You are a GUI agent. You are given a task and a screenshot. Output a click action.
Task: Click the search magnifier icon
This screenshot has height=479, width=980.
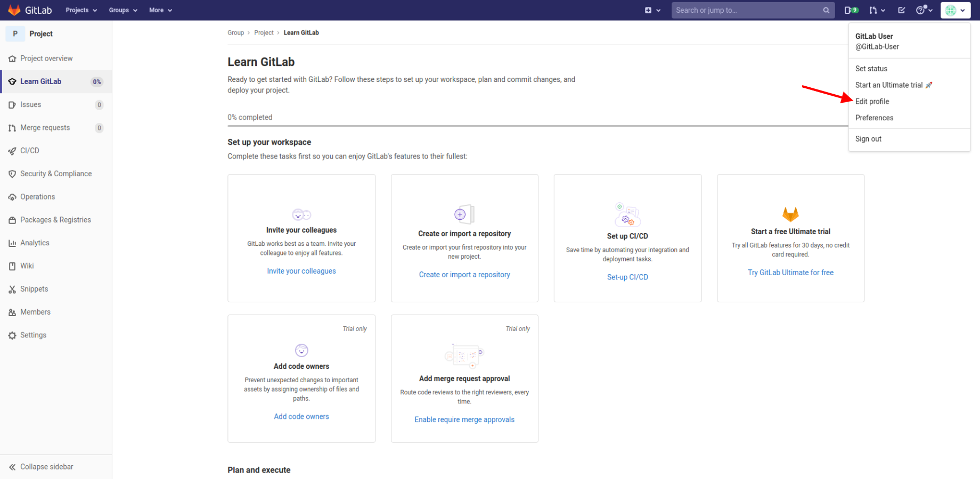(826, 10)
